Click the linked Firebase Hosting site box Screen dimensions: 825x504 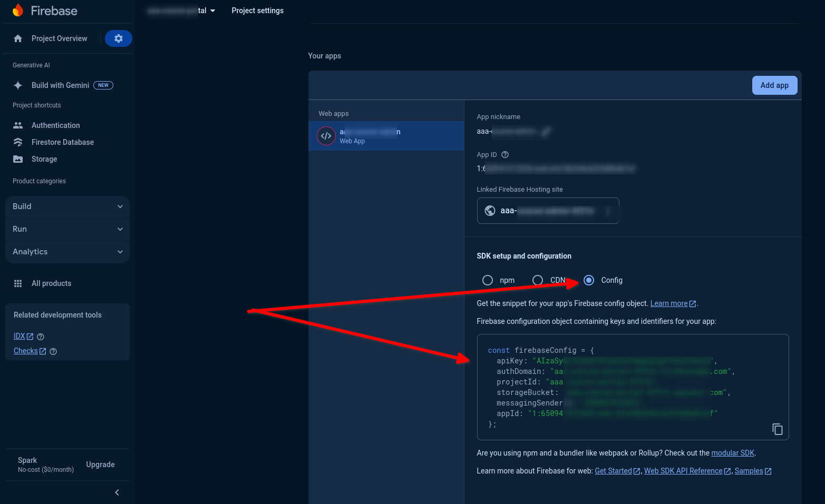pos(548,211)
